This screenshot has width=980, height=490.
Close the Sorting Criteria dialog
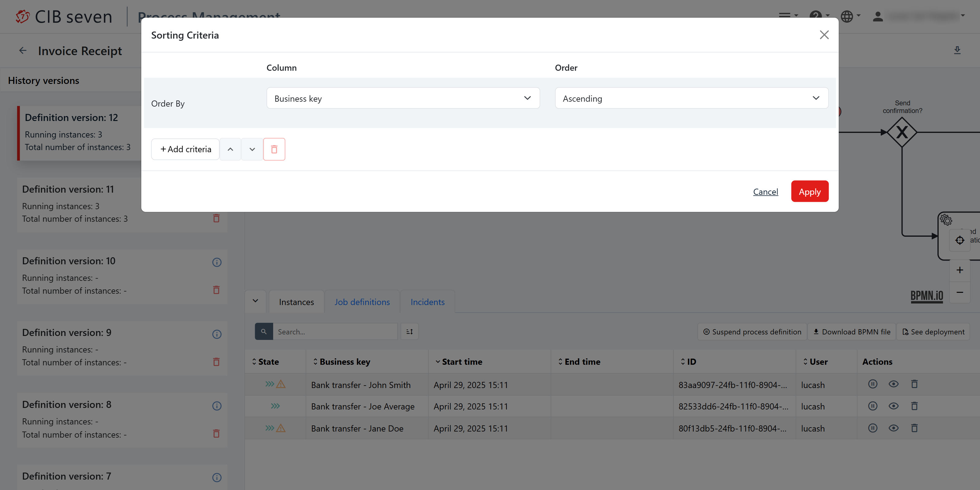tap(824, 35)
